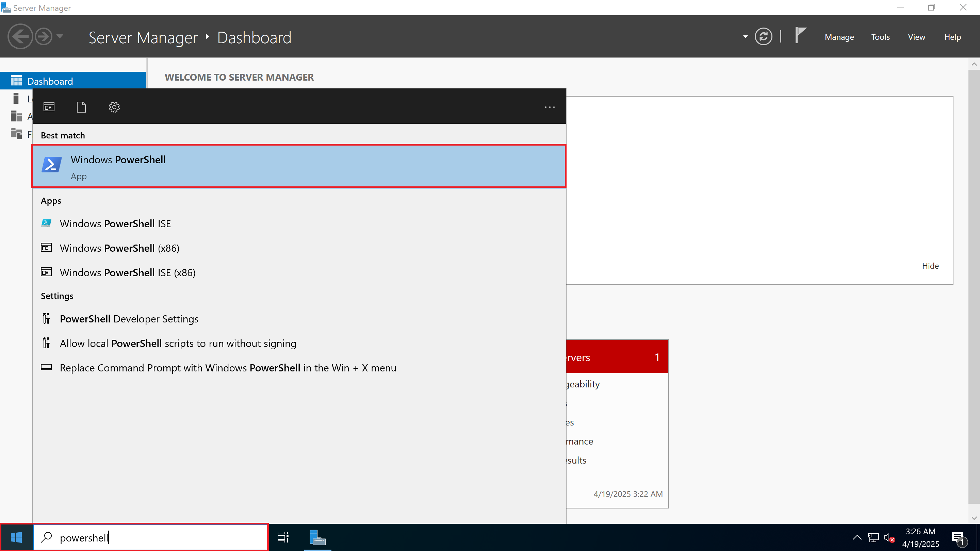
Task: Select Dashboard in the left navigation
Action: tap(73, 81)
